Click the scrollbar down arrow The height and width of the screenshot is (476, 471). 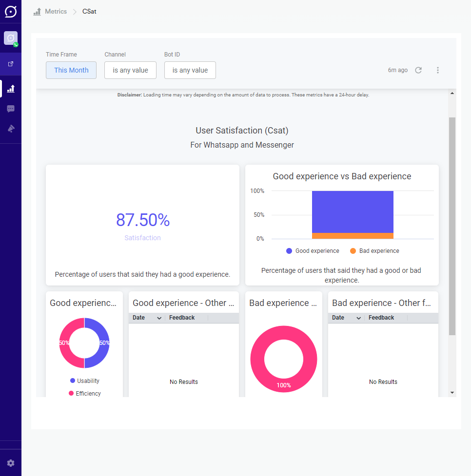coord(452,393)
